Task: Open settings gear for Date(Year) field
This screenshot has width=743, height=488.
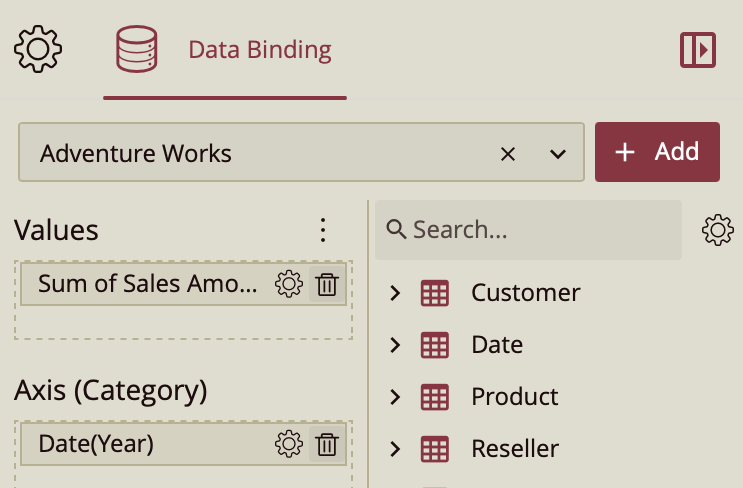Action: click(x=288, y=444)
